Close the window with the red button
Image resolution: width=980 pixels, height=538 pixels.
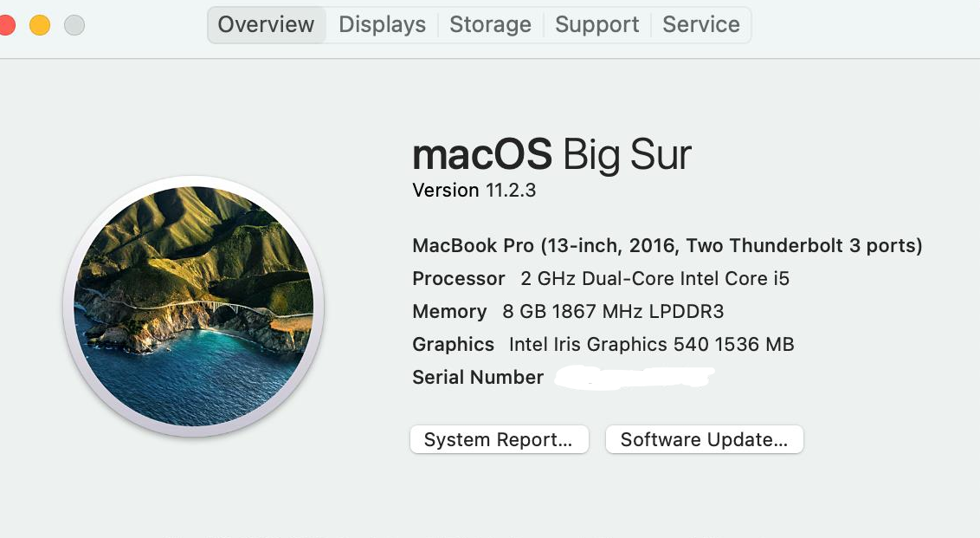[6, 24]
